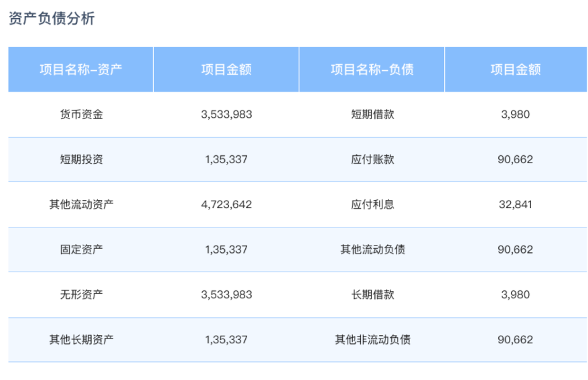Select the 货币资金 cell
Screen dimensions: 588x380
point(81,114)
